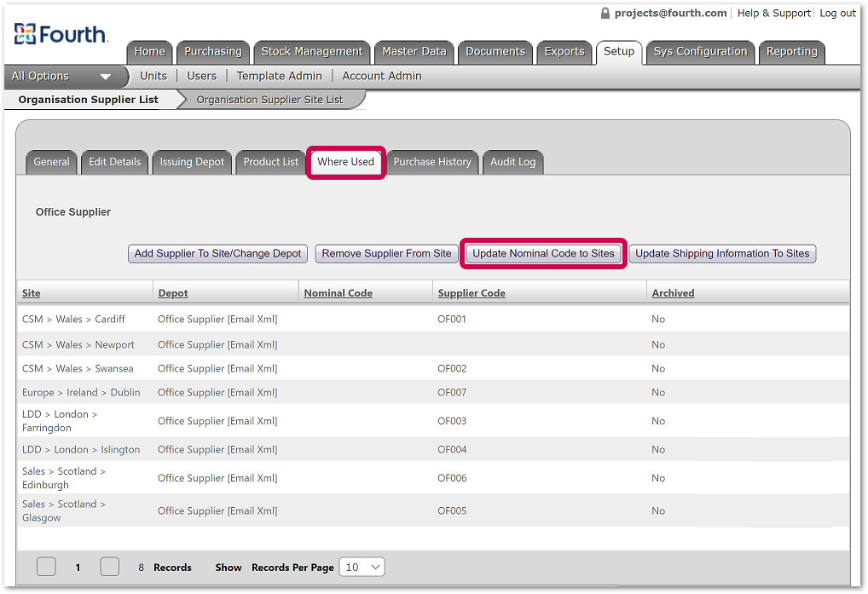The width and height of the screenshot is (868, 594).
Task: Open the Purchasing tab
Action: 213,52
